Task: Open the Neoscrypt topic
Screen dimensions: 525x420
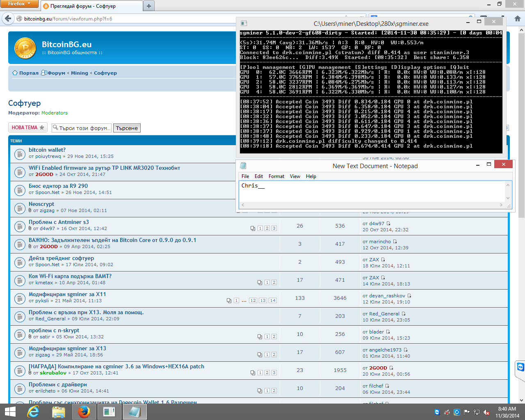Action: pyautogui.click(x=41, y=204)
